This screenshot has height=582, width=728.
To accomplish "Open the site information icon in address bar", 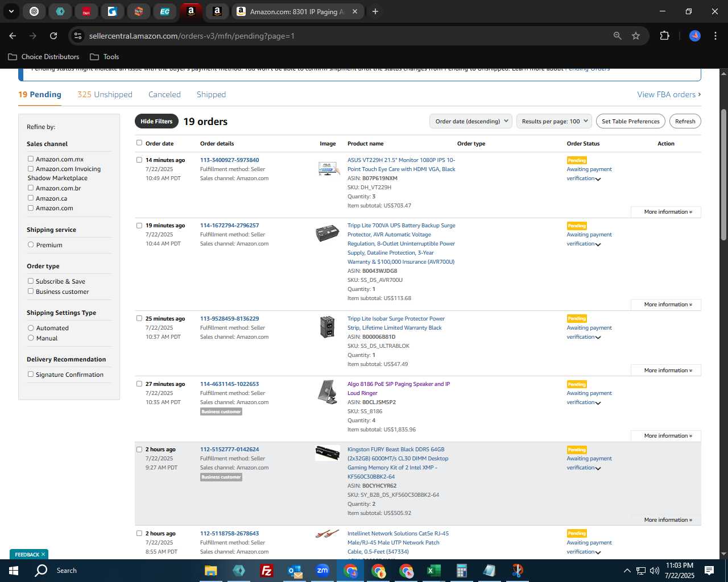I will click(78, 36).
